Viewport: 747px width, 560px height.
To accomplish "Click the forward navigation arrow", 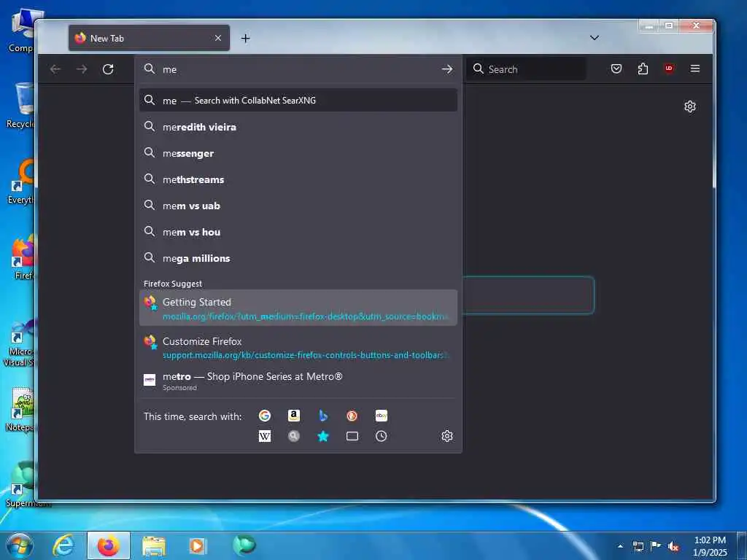I will pos(82,69).
